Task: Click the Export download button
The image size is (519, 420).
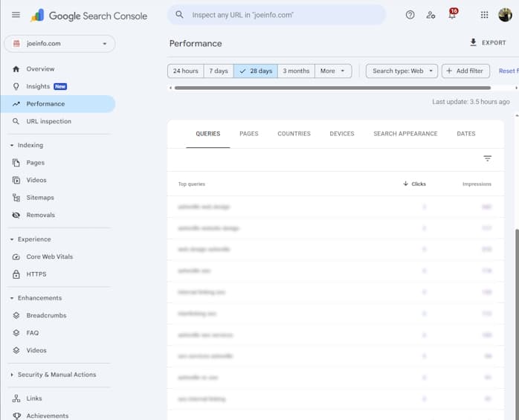Action: click(x=488, y=43)
